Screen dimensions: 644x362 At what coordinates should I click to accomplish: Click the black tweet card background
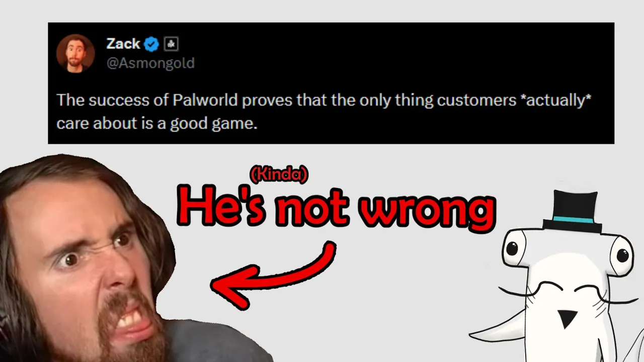331,83
